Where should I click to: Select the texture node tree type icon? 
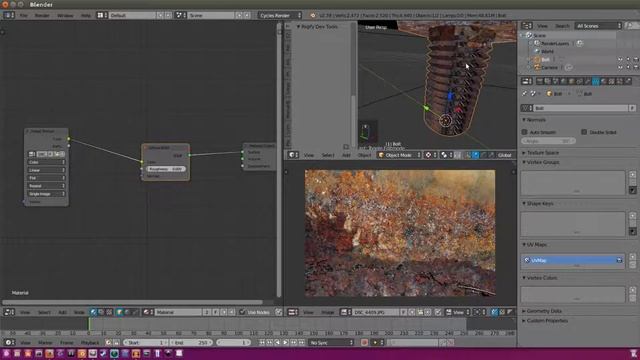(x=109, y=312)
